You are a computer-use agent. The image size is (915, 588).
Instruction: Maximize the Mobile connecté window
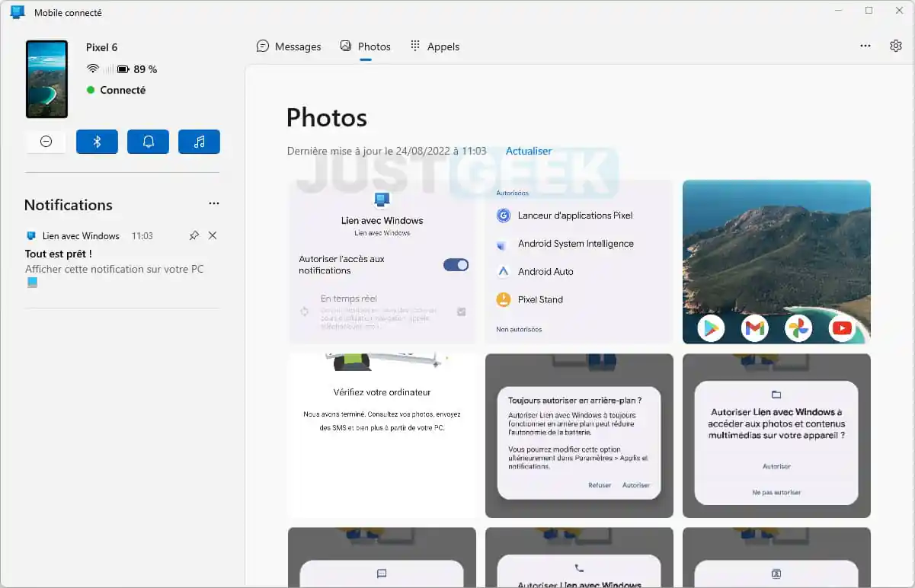pos(869,11)
